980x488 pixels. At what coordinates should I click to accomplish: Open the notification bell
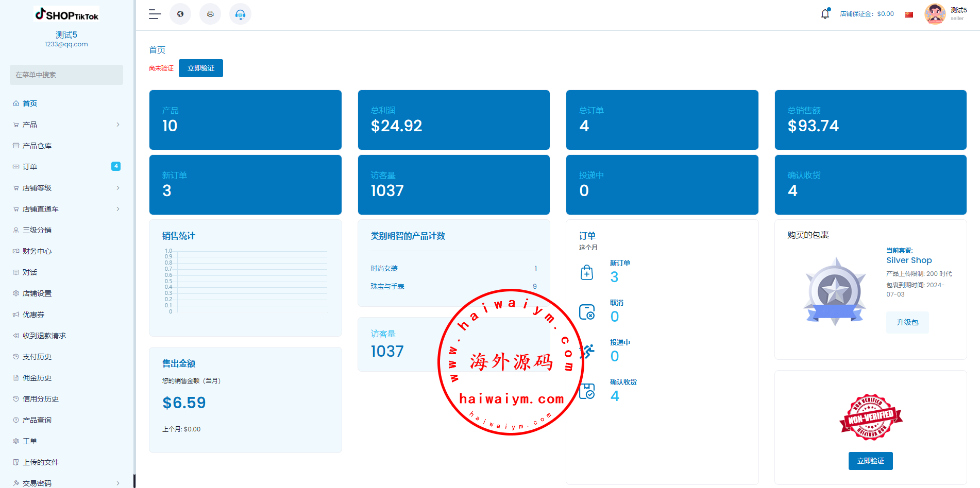click(x=825, y=14)
